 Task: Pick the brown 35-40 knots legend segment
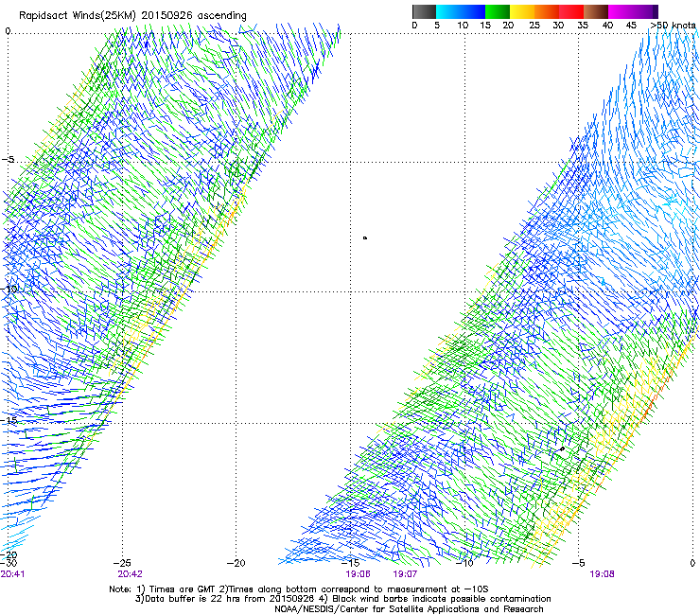pos(596,11)
